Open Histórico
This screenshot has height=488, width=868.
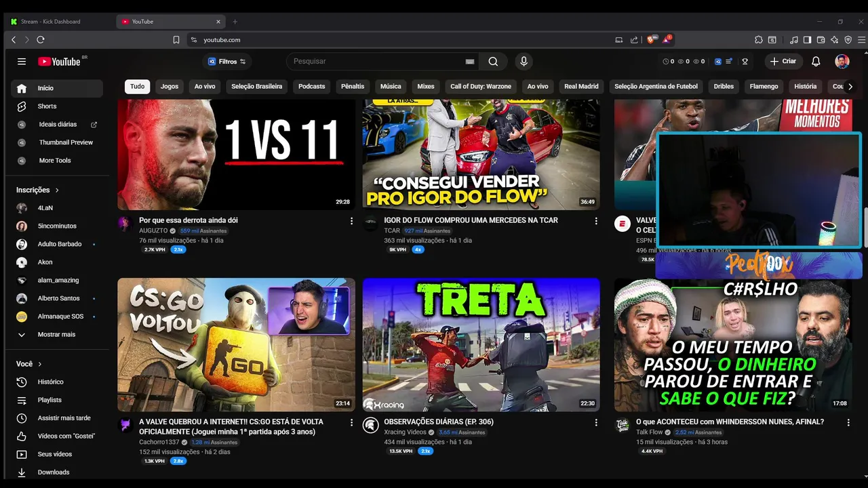click(56, 382)
